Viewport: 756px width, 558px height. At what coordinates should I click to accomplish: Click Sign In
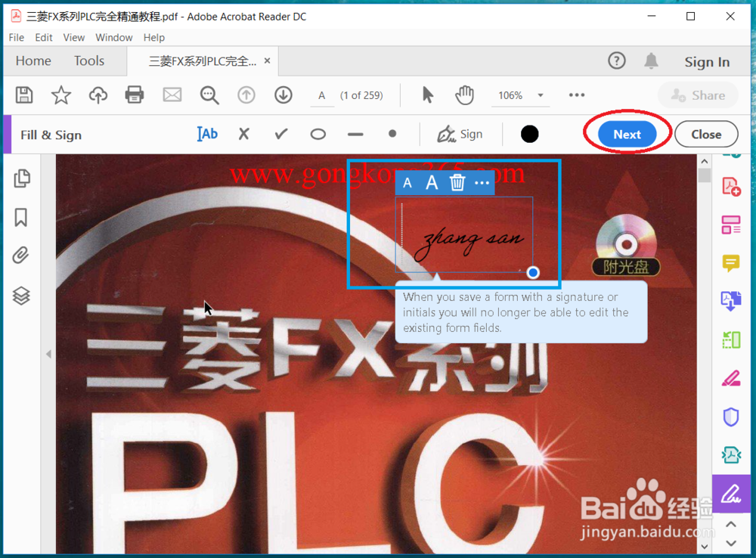click(x=707, y=62)
